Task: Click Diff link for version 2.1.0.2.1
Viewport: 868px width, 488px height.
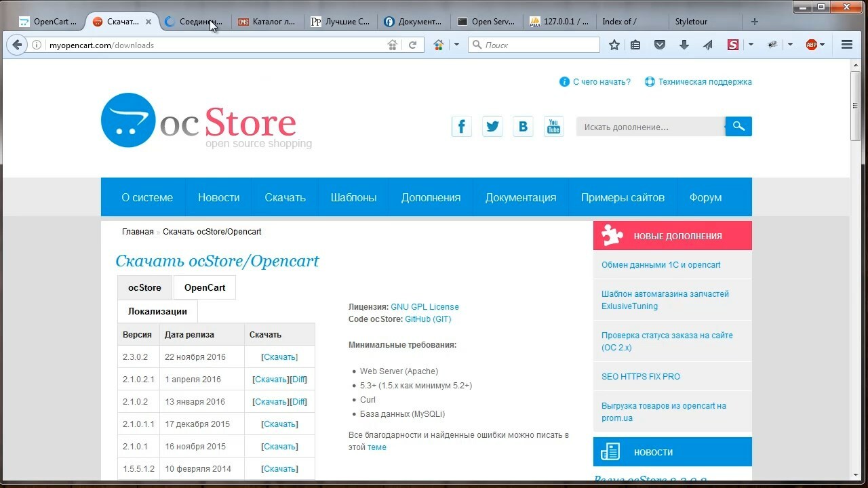Action: pyautogui.click(x=298, y=380)
